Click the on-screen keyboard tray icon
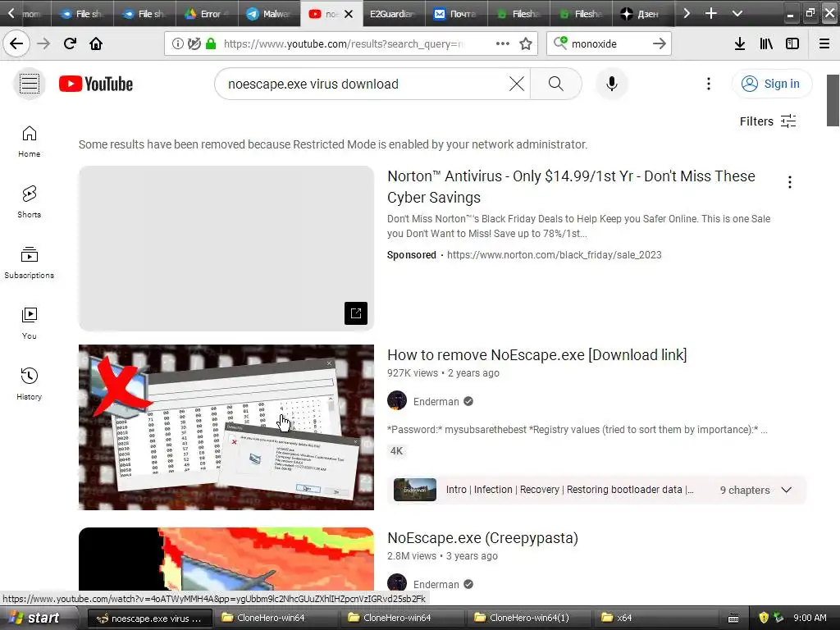The width and height of the screenshot is (840, 630). pyautogui.click(x=733, y=619)
